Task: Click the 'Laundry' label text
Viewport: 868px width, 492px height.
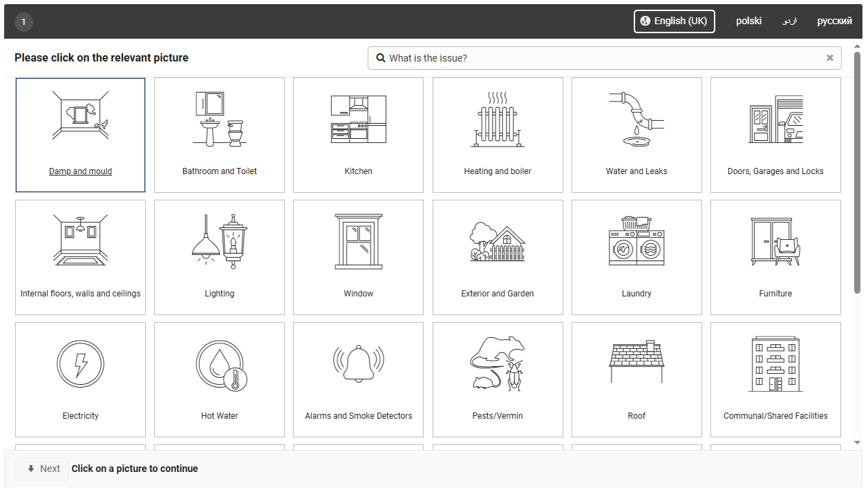Action: coord(636,294)
